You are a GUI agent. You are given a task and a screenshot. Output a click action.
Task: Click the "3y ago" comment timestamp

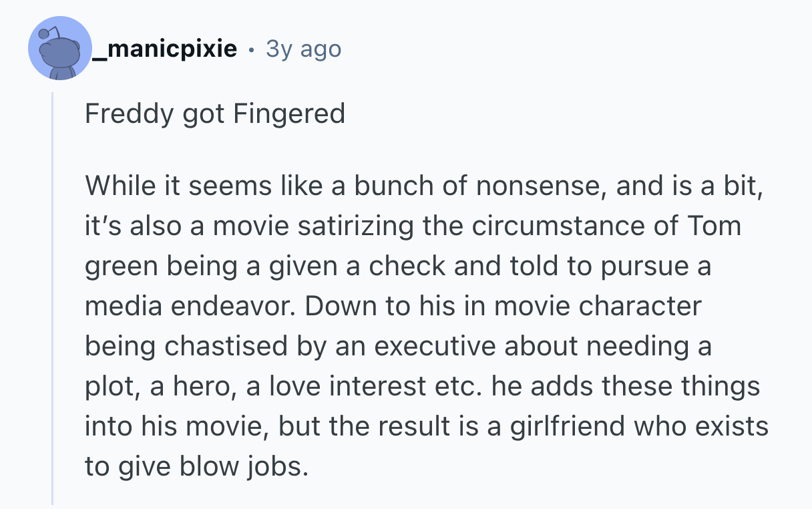click(x=303, y=49)
